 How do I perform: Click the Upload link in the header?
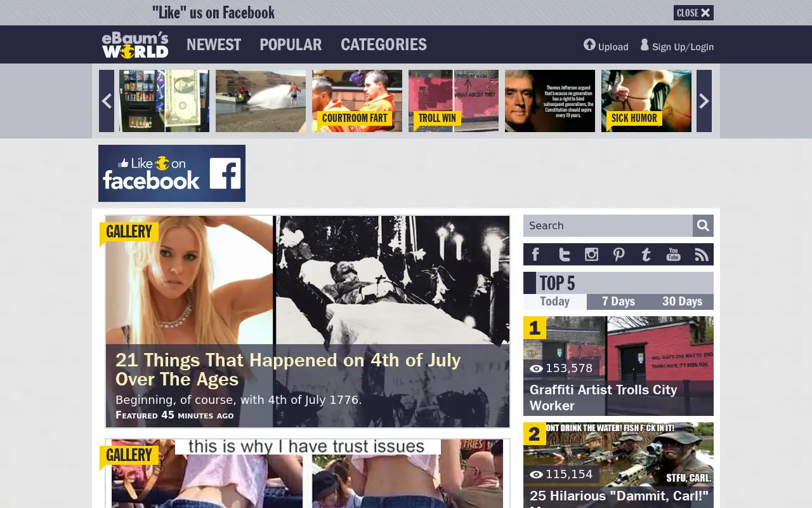click(x=606, y=46)
